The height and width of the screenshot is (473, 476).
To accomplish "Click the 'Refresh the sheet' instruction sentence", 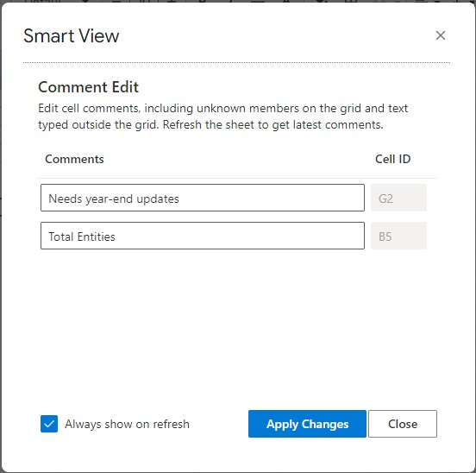I will [x=272, y=125].
